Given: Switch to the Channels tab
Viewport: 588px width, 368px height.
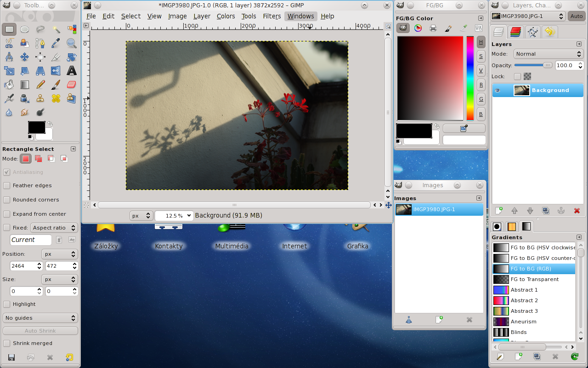Looking at the screenshot, I should (x=516, y=32).
